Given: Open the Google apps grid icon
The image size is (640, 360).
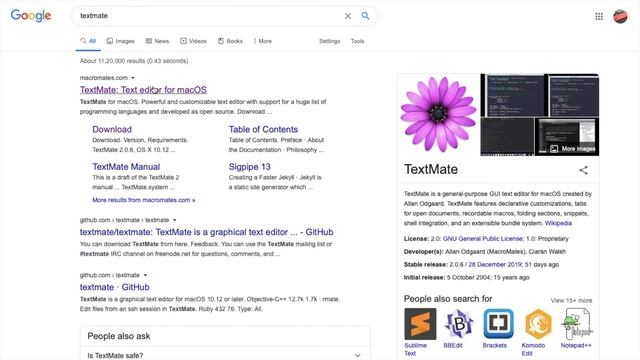Looking at the screenshot, I should (x=599, y=16).
